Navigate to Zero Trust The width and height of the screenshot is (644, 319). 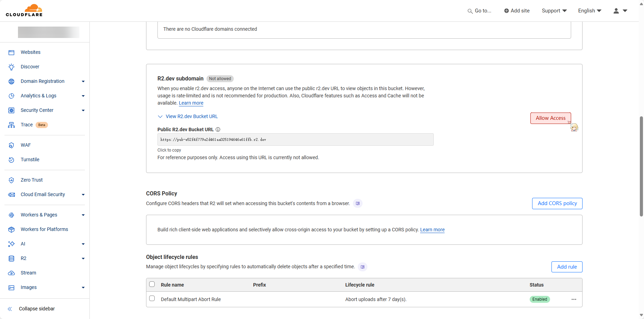pyautogui.click(x=31, y=180)
